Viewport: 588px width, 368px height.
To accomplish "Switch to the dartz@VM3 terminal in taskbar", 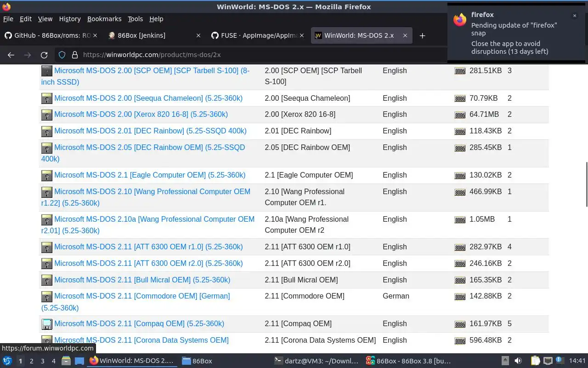I will [316, 361].
